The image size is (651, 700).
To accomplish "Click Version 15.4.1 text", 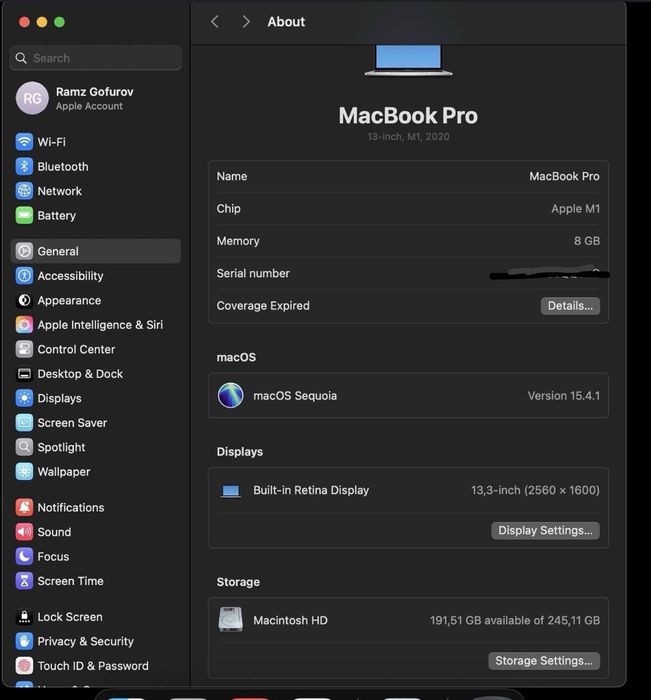I will coord(563,396).
